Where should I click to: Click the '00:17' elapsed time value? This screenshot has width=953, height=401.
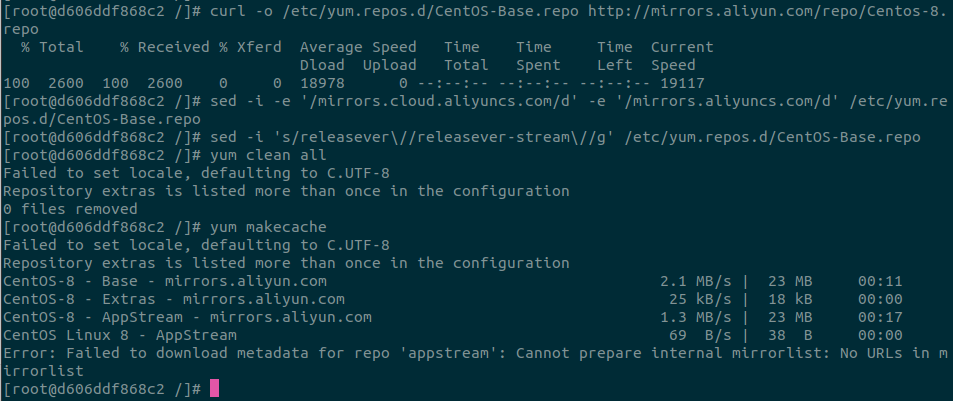pyautogui.click(x=880, y=317)
